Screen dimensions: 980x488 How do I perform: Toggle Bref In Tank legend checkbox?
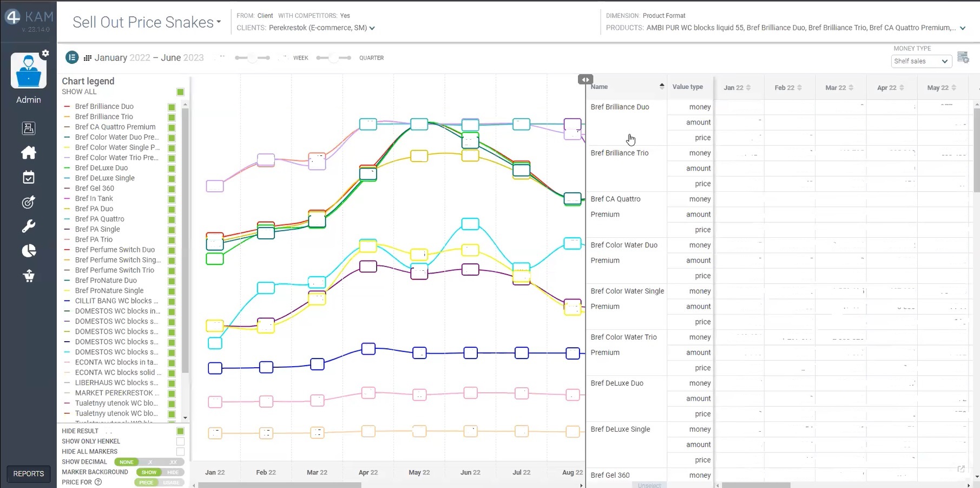pos(172,199)
